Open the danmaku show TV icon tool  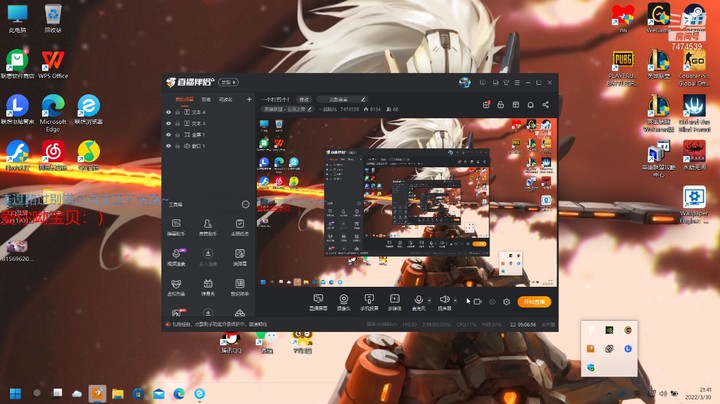pos(208,287)
